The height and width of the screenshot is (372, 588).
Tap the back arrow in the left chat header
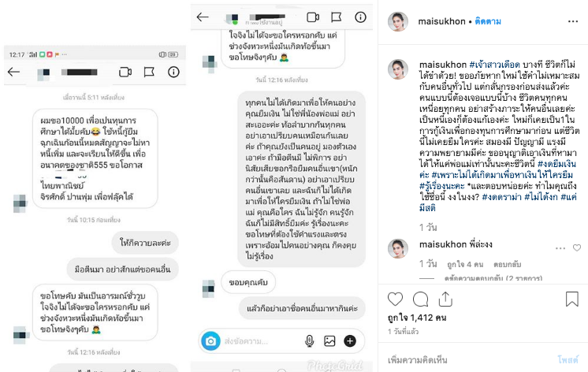(14, 72)
